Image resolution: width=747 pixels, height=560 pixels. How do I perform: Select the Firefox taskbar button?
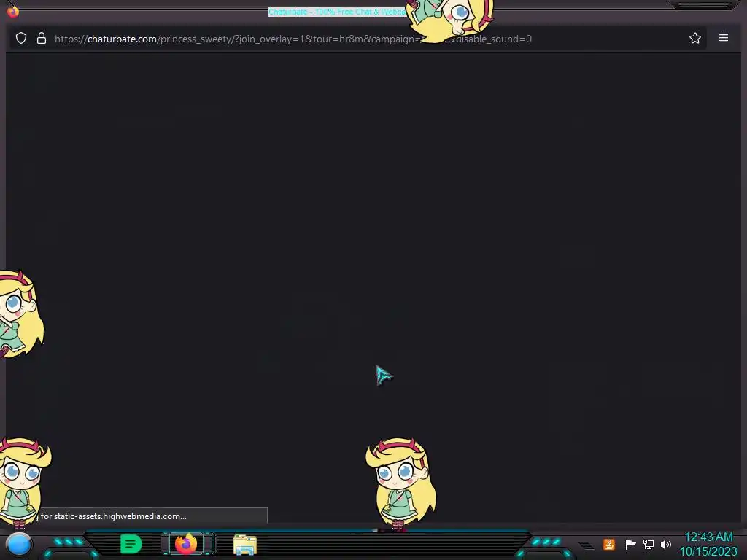186,544
